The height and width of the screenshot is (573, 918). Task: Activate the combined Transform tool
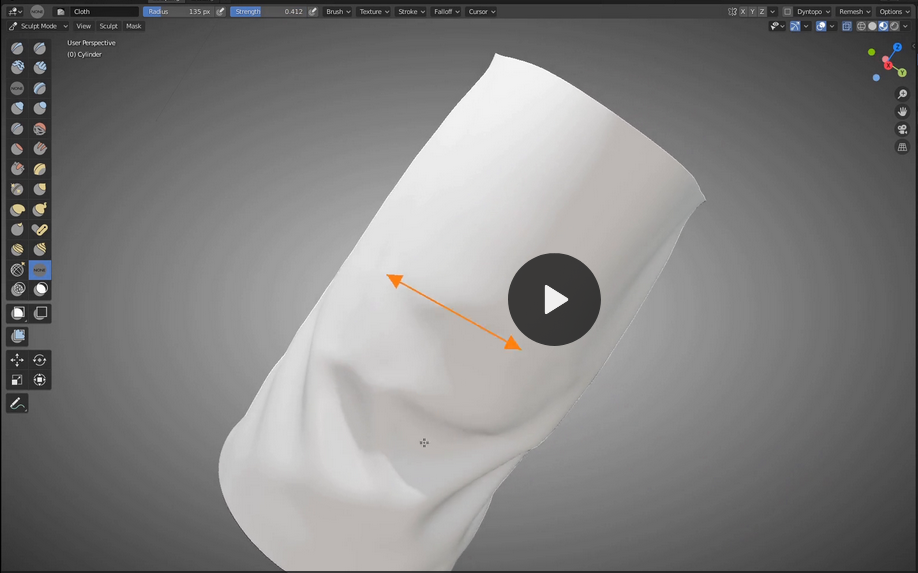point(40,380)
